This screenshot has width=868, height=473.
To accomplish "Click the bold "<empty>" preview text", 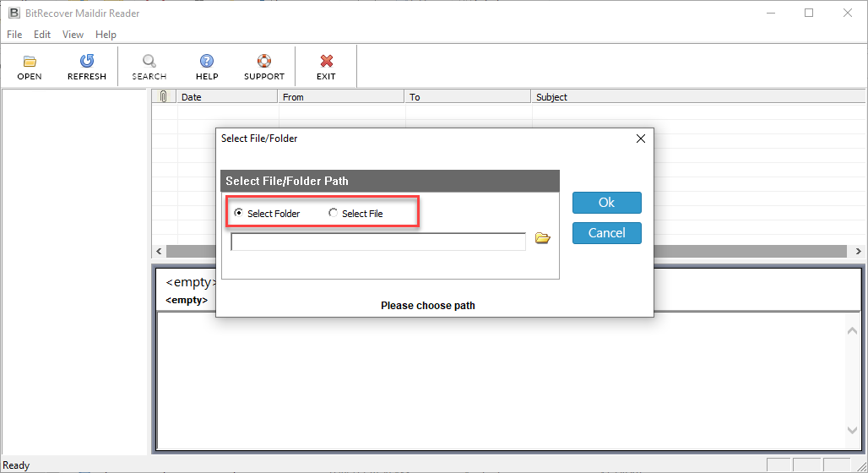I will coord(187,300).
